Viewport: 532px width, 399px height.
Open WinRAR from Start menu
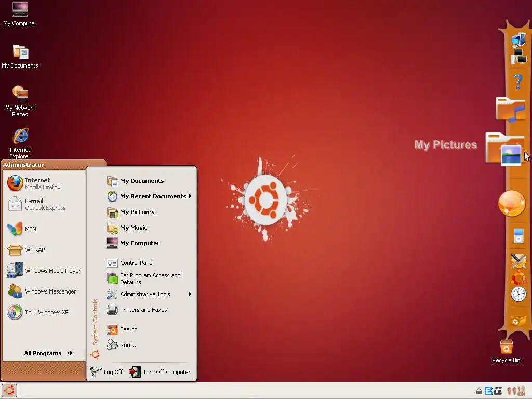(x=44, y=250)
